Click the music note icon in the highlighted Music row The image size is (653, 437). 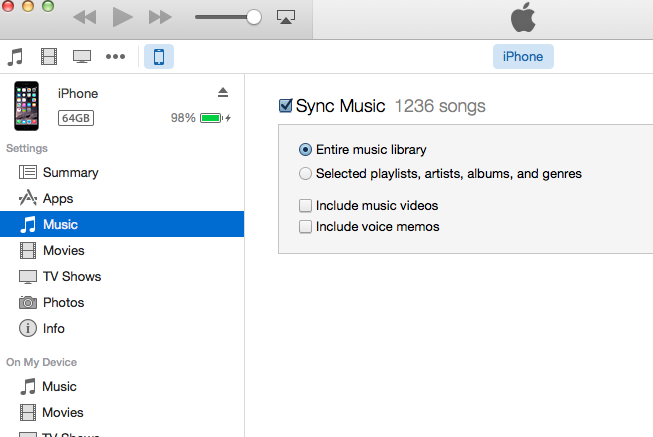[28, 225]
